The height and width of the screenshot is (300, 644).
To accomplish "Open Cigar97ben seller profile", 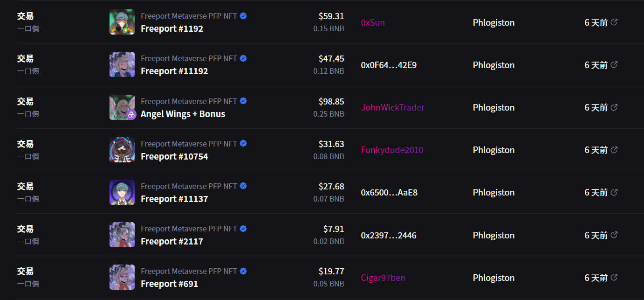I will [x=383, y=278].
